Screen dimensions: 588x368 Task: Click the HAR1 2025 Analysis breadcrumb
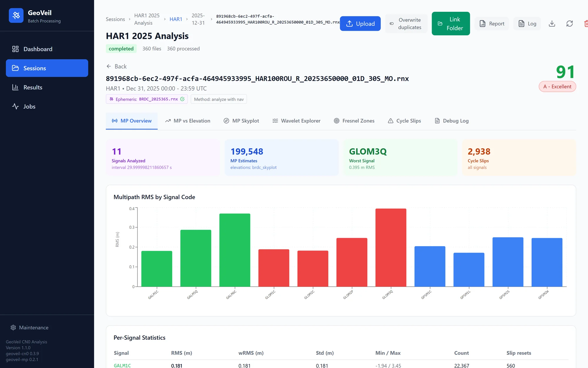(147, 19)
